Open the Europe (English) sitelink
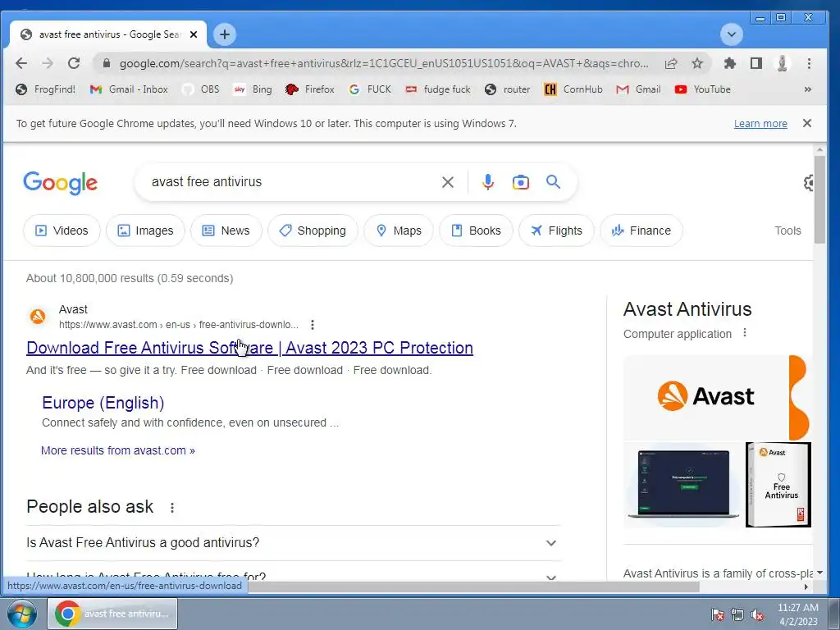Image resolution: width=840 pixels, height=630 pixels. tap(103, 403)
